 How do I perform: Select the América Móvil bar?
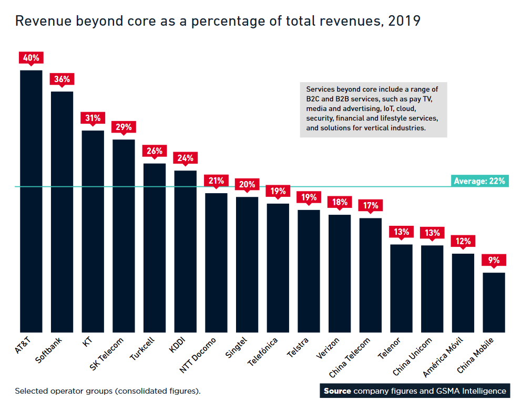click(464, 293)
